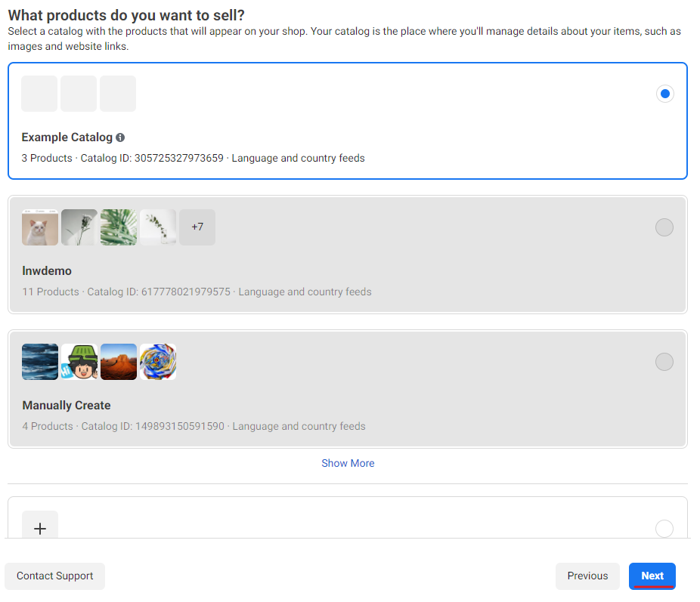Viewport: 700px width, 602px height.
Task: Go back with the Previous button
Action: coord(587,576)
